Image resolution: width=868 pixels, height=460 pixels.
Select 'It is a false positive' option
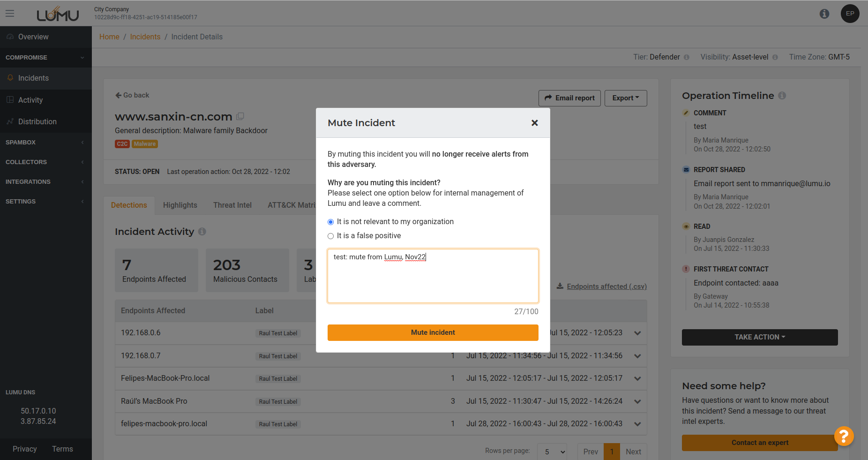tap(331, 236)
